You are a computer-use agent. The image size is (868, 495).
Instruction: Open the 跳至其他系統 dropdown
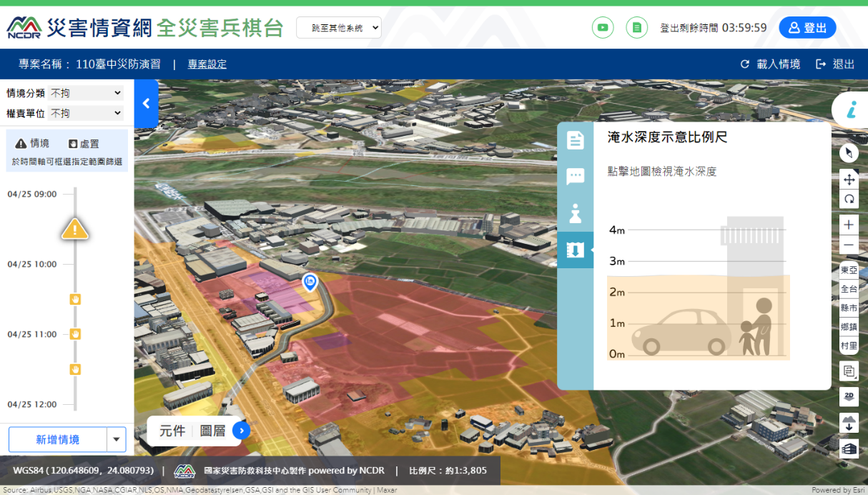tap(339, 28)
